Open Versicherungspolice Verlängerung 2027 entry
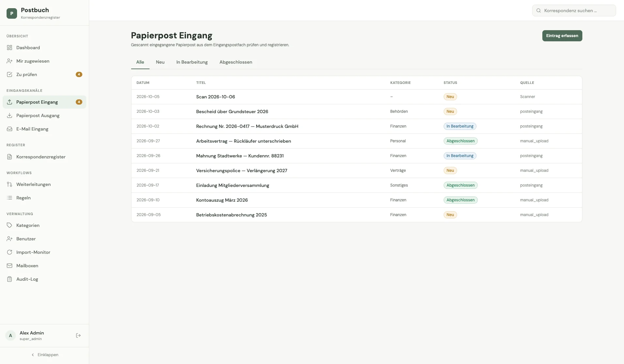 point(356,171)
